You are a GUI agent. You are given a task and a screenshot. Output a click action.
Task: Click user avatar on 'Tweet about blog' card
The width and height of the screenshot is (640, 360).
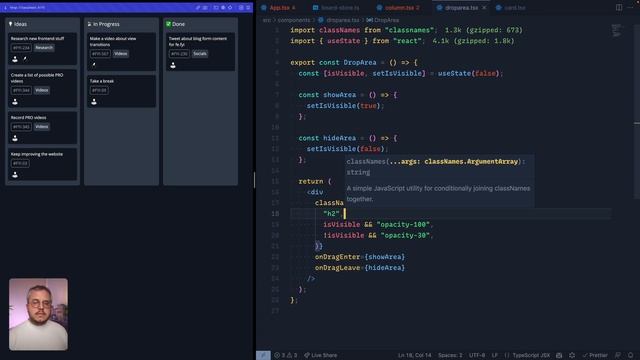(x=173, y=65)
